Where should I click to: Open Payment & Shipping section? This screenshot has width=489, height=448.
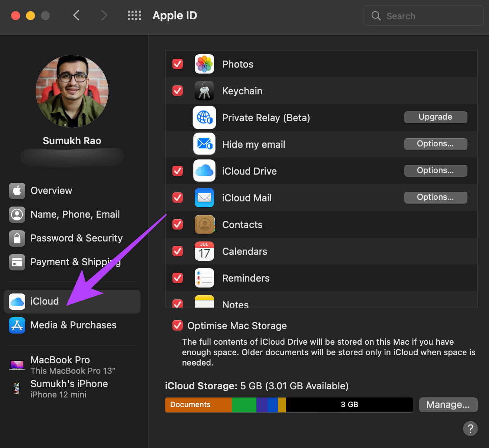[72, 262]
